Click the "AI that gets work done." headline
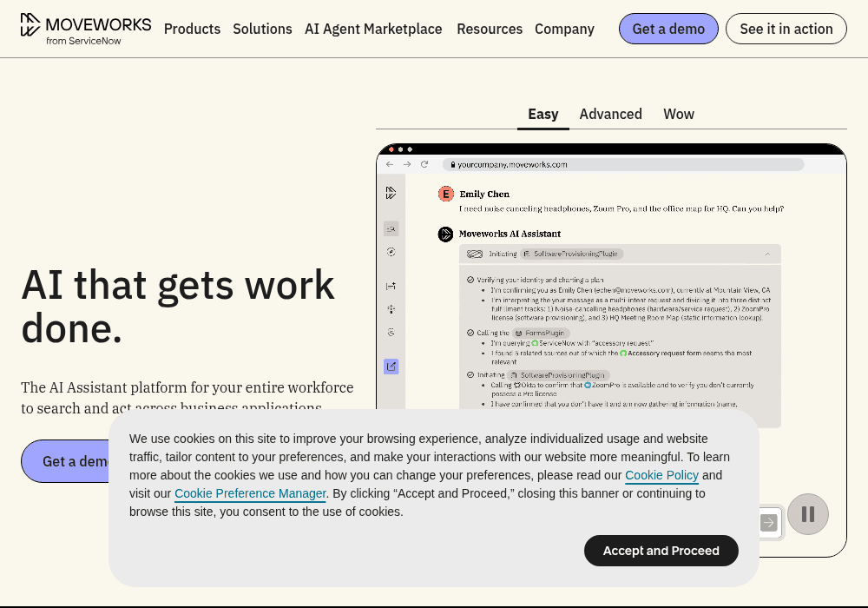 (x=178, y=307)
